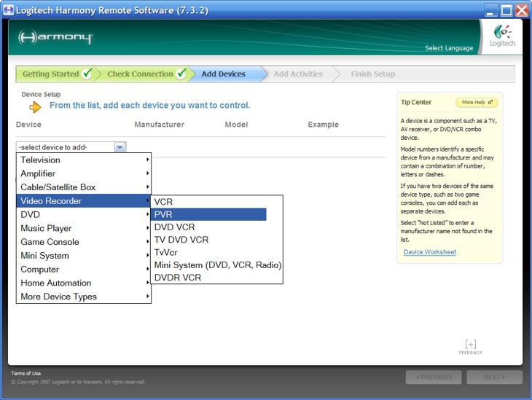The width and height of the screenshot is (532, 400).
Task: Maximize the Harmony Remote Software window
Action: coord(506,10)
